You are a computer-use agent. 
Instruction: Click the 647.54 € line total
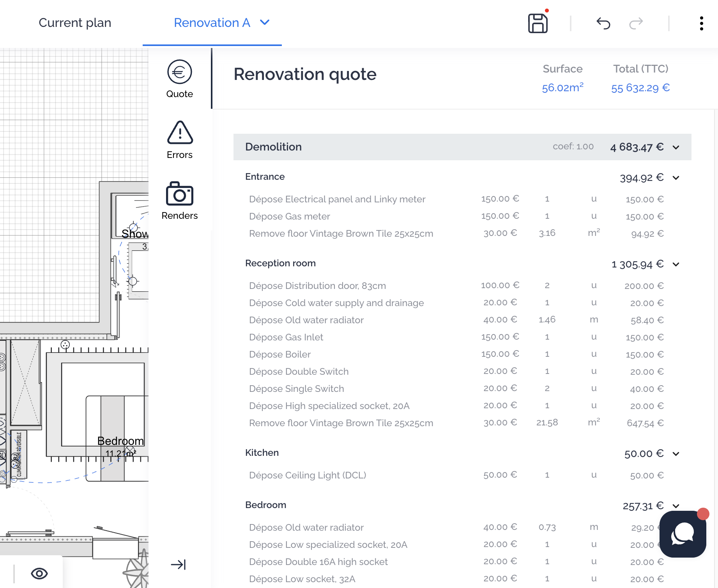(x=645, y=423)
